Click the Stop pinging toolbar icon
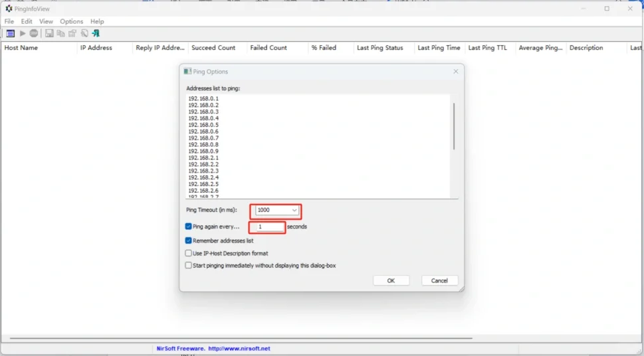This screenshot has height=356, width=644. coord(34,33)
